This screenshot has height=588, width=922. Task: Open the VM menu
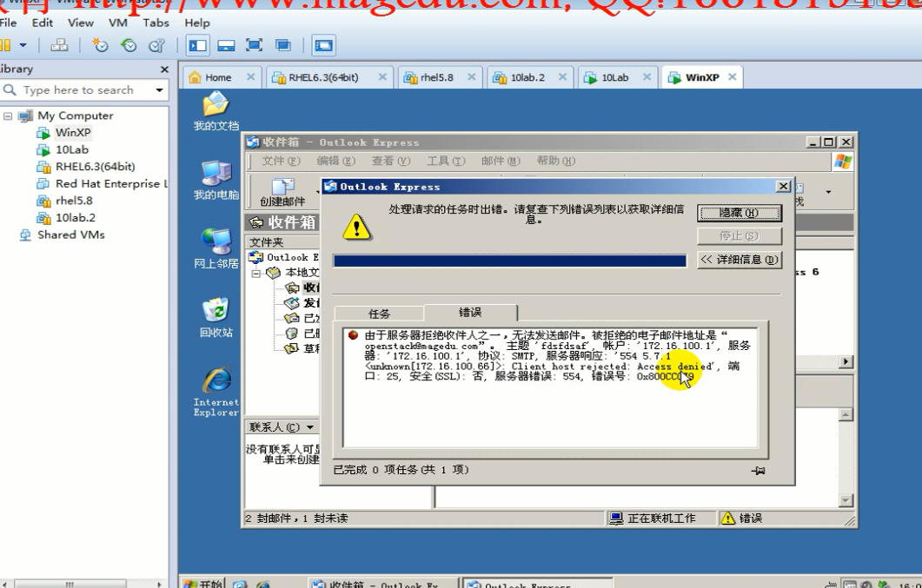[118, 23]
